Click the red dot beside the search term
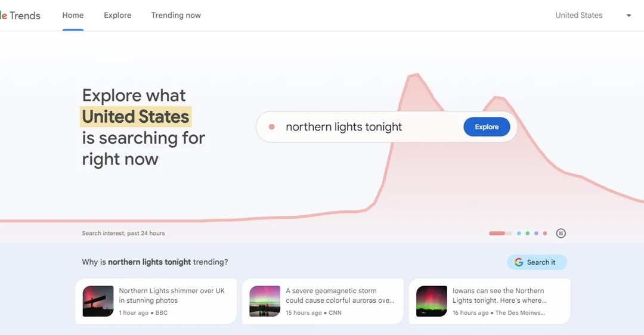Viewport: 644px width, 335px height. (271, 127)
